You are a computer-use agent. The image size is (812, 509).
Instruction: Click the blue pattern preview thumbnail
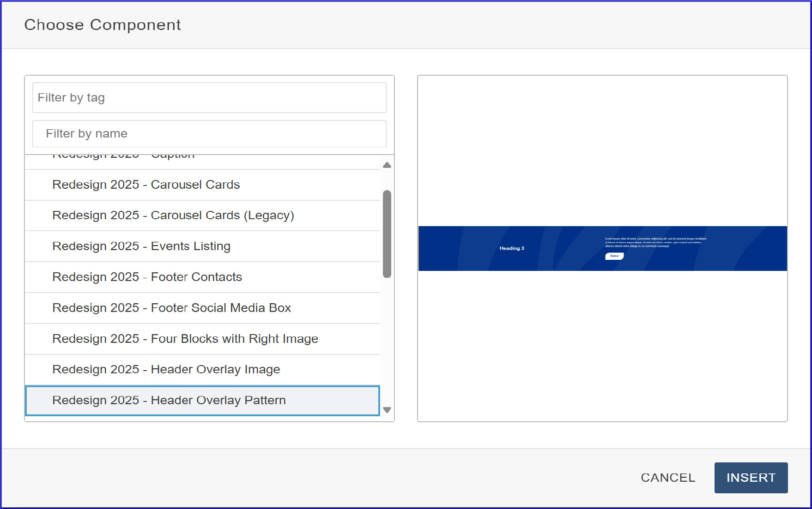pos(602,248)
